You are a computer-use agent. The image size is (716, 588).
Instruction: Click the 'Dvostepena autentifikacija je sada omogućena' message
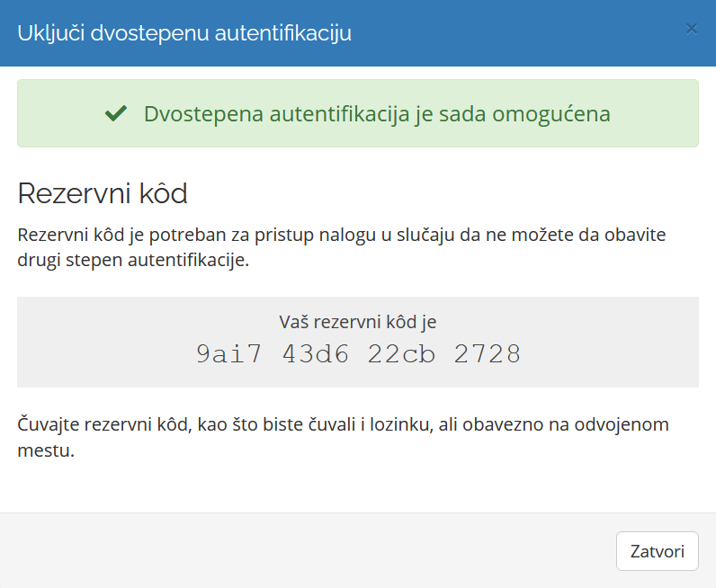[377, 114]
